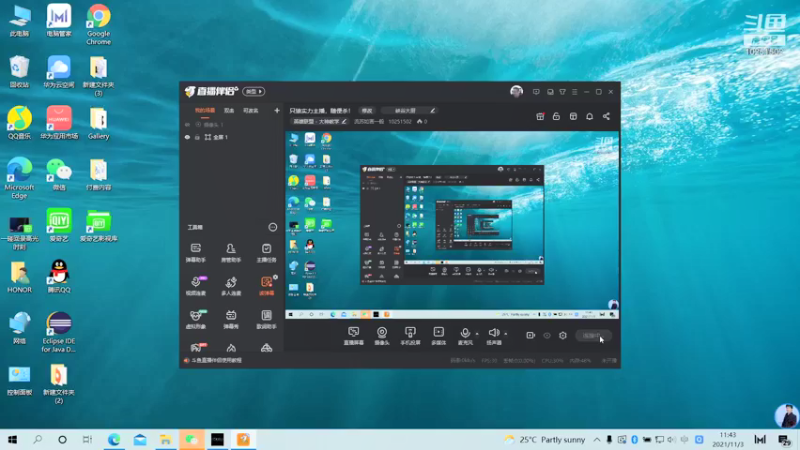800x450 pixels.
Task: Open the hamburger menu in title bar
Action: [574, 92]
